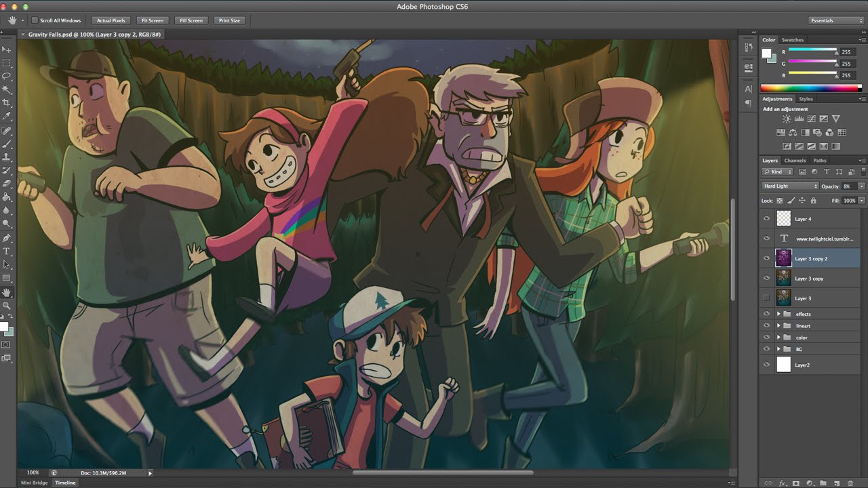
Task: Hide Layer 3 copy visibility
Action: pyautogui.click(x=767, y=278)
